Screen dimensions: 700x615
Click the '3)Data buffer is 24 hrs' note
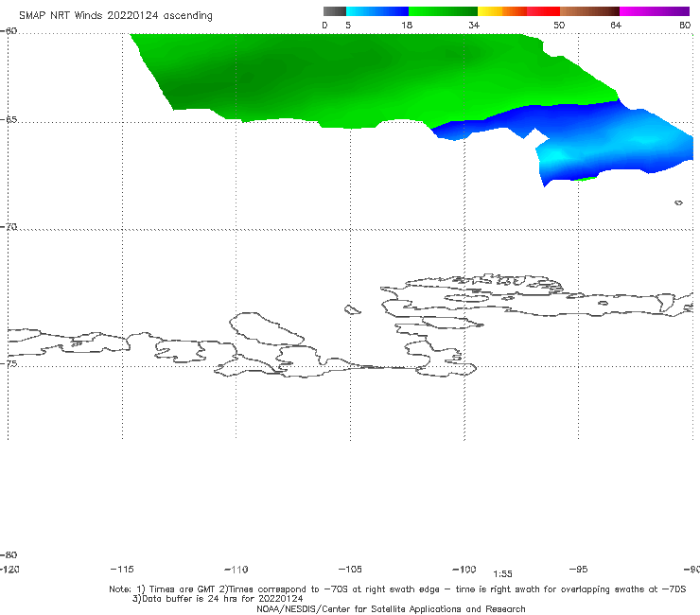click(218, 599)
